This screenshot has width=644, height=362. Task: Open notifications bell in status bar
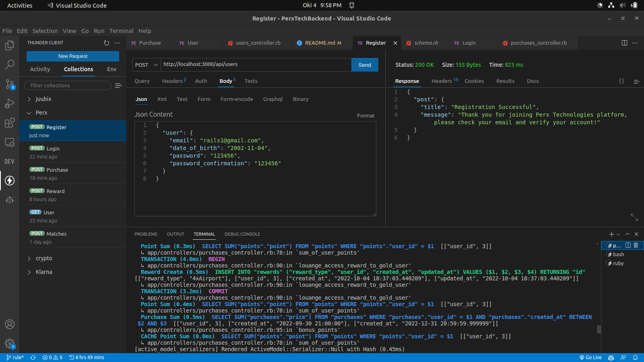pos(636,357)
